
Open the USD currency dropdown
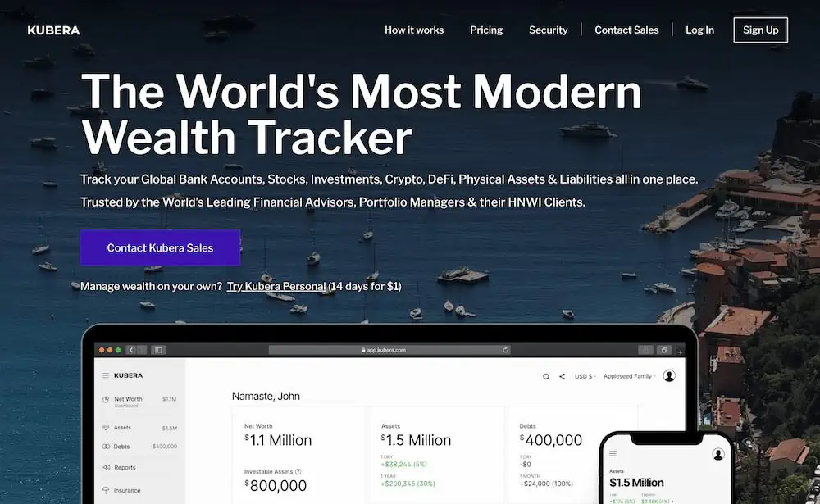(585, 376)
